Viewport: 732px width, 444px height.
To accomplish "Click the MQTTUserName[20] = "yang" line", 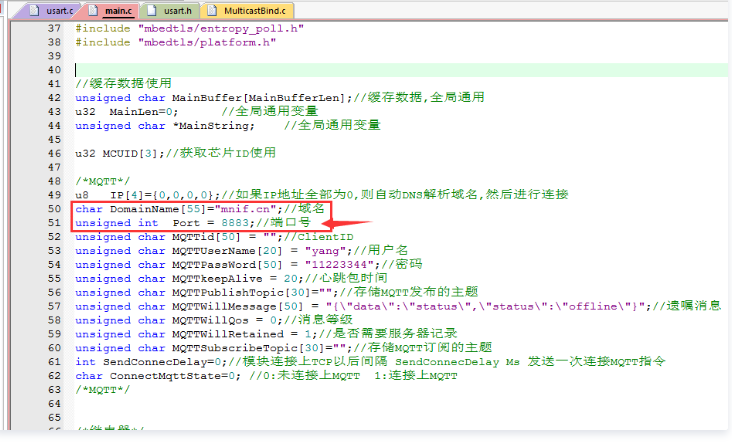I will tap(242, 251).
